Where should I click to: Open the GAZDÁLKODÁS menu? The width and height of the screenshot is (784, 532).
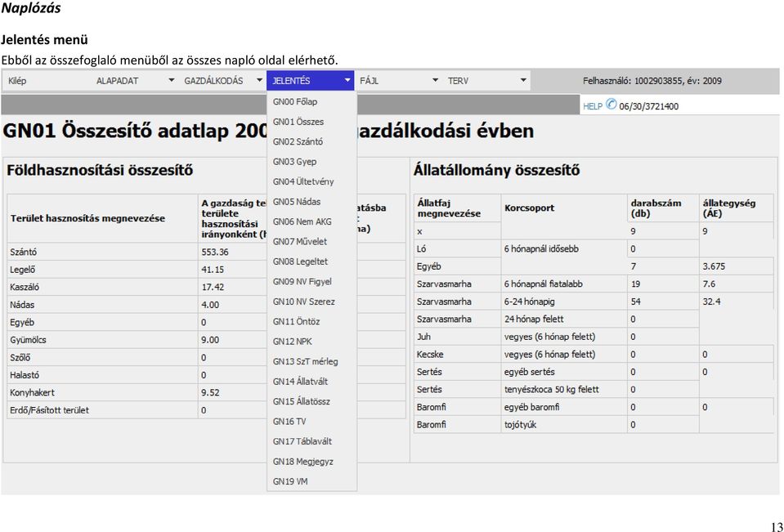pos(213,81)
